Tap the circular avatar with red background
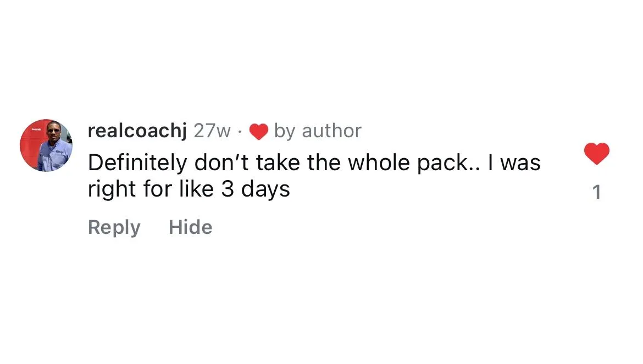 [x=46, y=145]
